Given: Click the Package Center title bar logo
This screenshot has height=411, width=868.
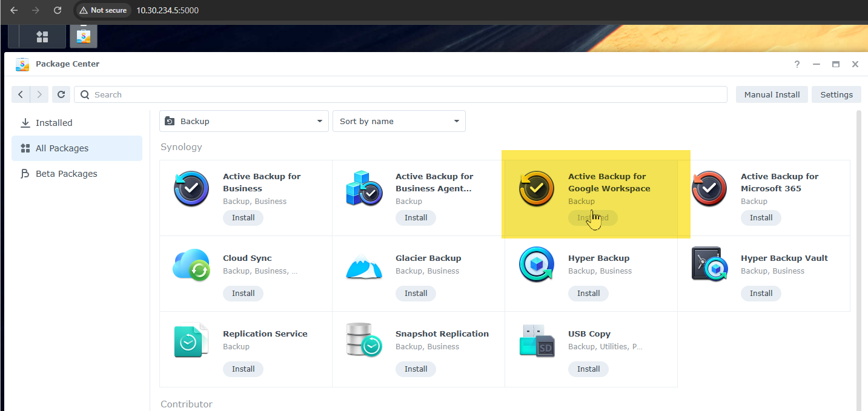Looking at the screenshot, I should 22,64.
